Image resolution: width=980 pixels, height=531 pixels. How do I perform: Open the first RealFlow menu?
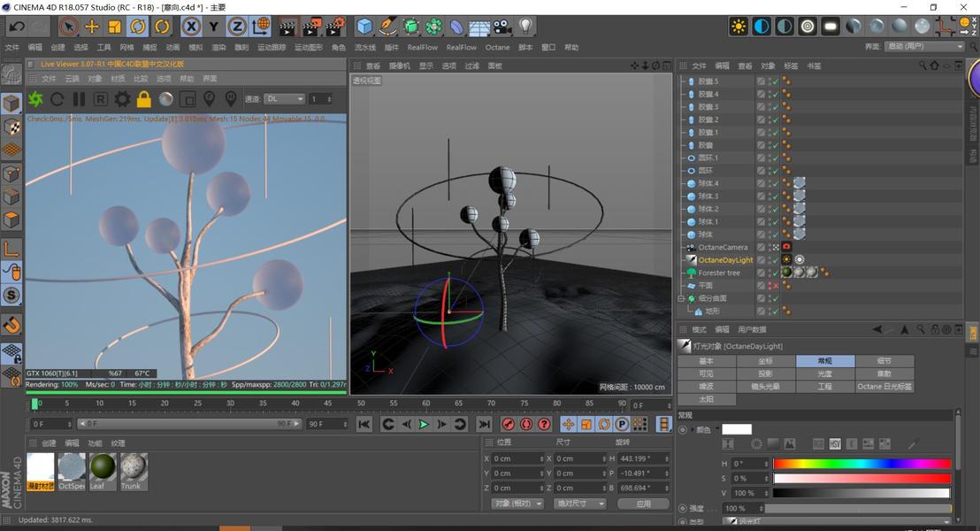coord(423,48)
